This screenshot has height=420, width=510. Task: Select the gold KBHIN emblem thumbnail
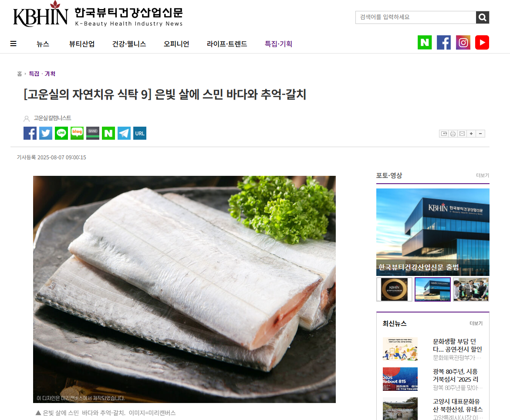394,289
